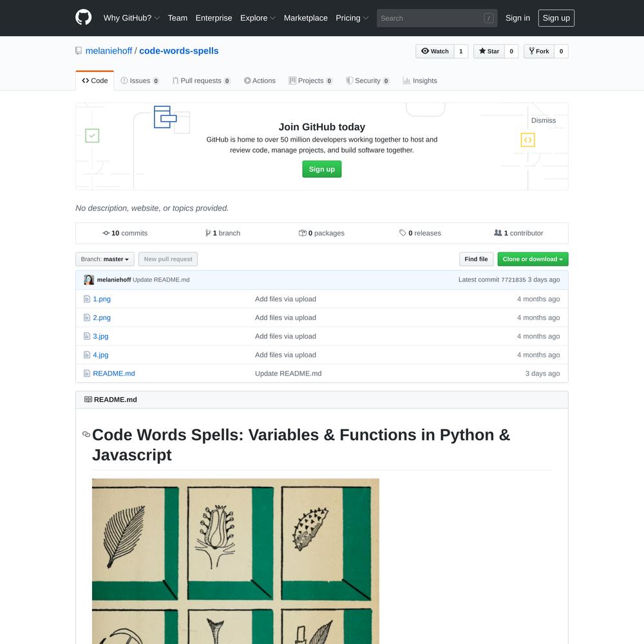The height and width of the screenshot is (644, 644).
Task: View the 1 contributor link
Action: (x=518, y=233)
